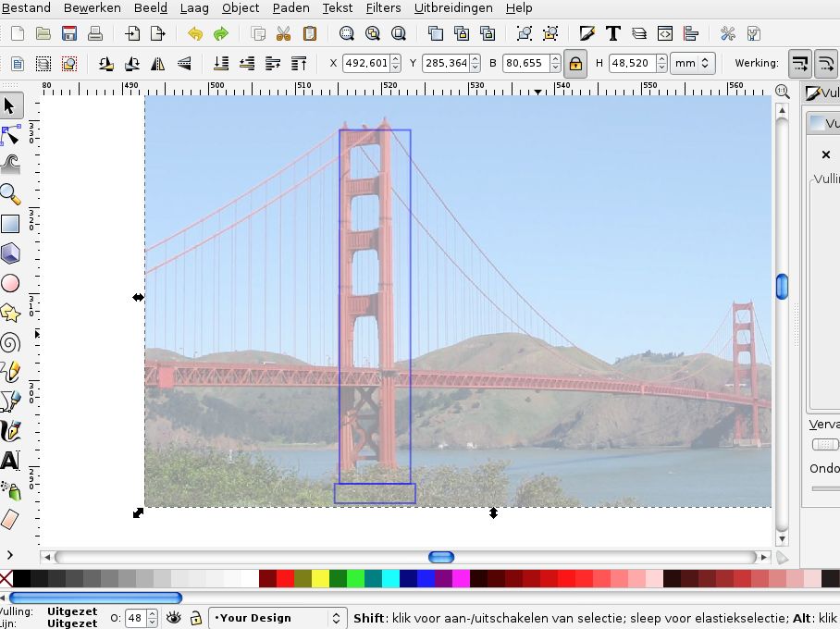Select the Text tool in the toolbox

pyautogui.click(x=10, y=461)
